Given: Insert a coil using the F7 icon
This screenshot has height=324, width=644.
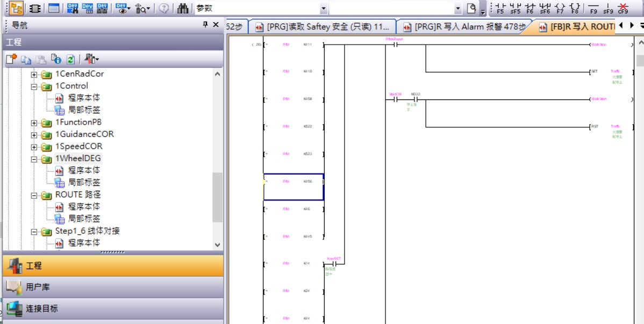Looking at the screenshot, I should [560, 8].
